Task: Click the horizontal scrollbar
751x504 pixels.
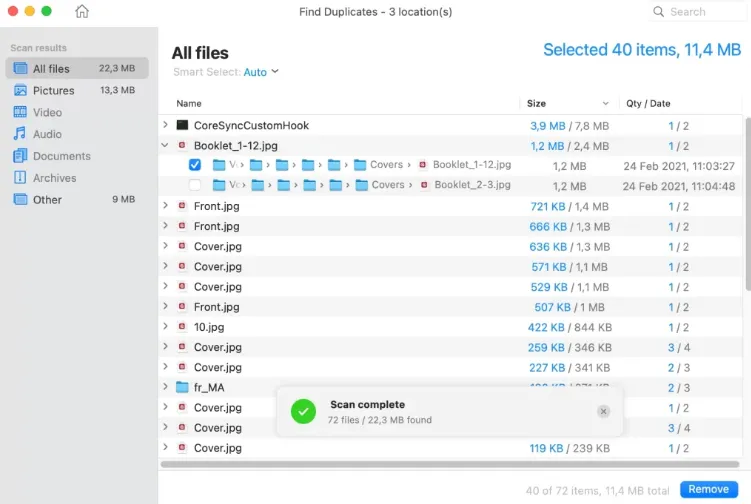Action: click(x=450, y=464)
